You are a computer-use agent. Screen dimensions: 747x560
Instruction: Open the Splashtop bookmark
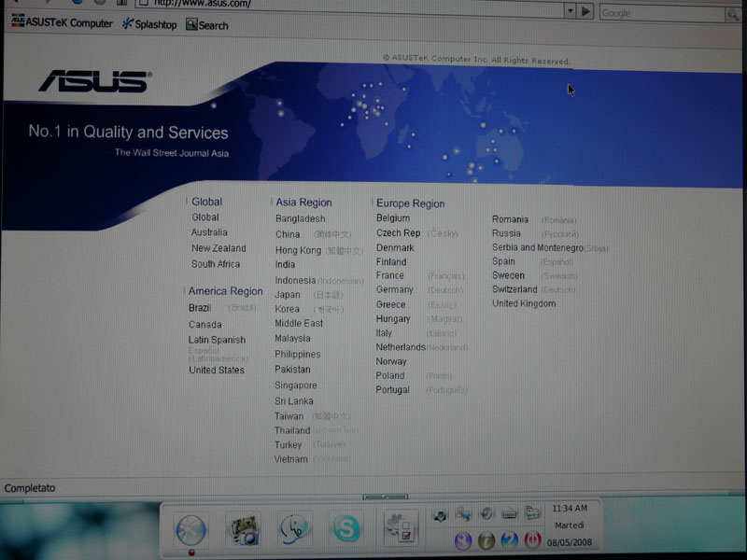tap(149, 24)
